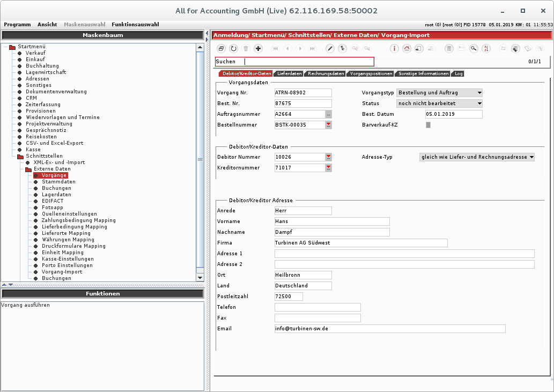Click the Auftragsnummer browse button
Image resolution: width=554 pixels, height=392 pixels.
click(328, 114)
